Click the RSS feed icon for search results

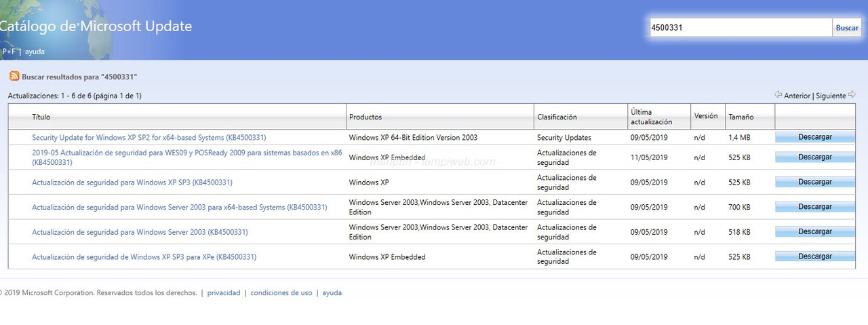coord(14,77)
